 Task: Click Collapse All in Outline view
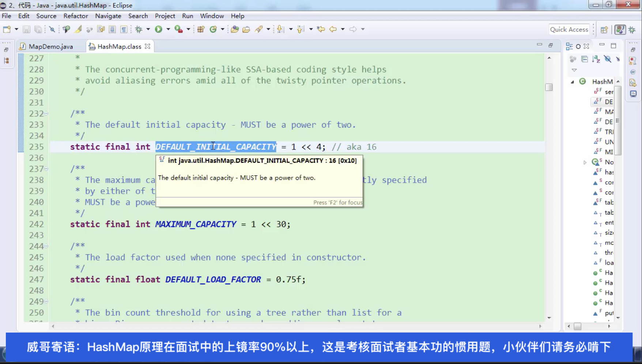[x=585, y=59]
